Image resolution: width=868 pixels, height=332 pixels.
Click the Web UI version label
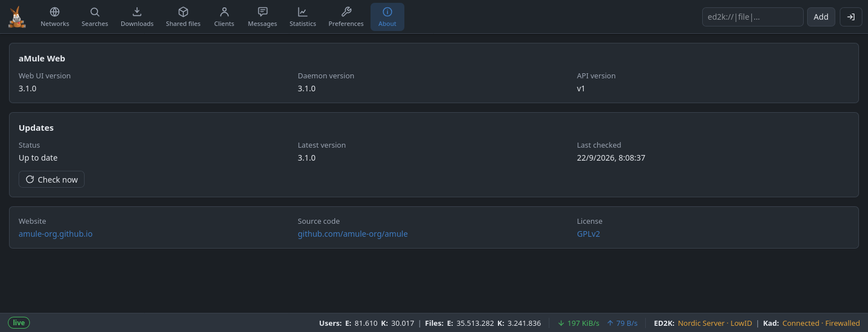tap(45, 76)
